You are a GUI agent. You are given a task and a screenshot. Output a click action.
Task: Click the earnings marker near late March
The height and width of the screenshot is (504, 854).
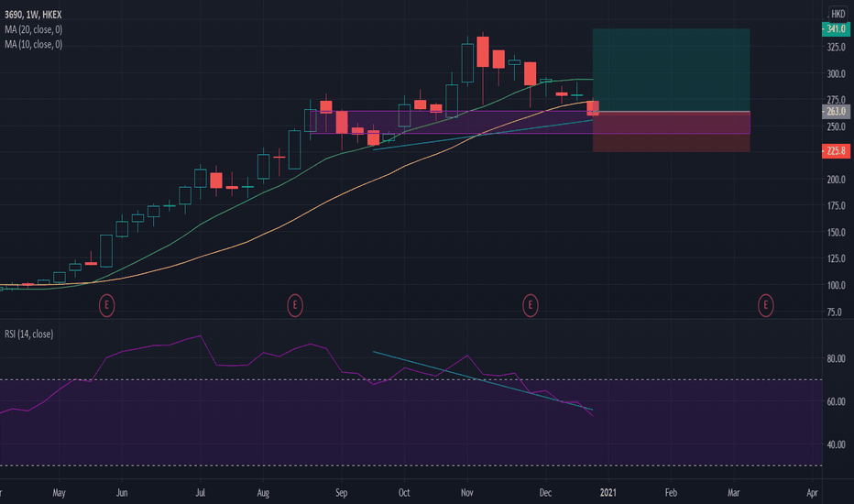tap(765, 305)
